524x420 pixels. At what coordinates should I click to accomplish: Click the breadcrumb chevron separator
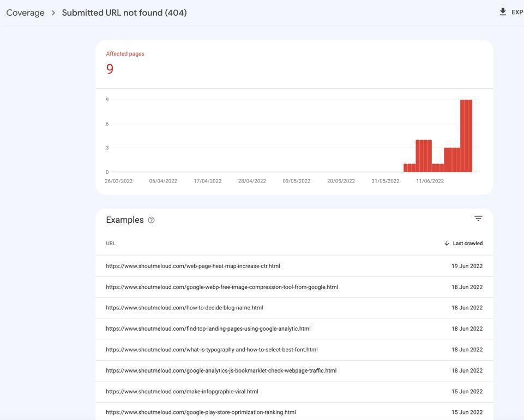53,13
